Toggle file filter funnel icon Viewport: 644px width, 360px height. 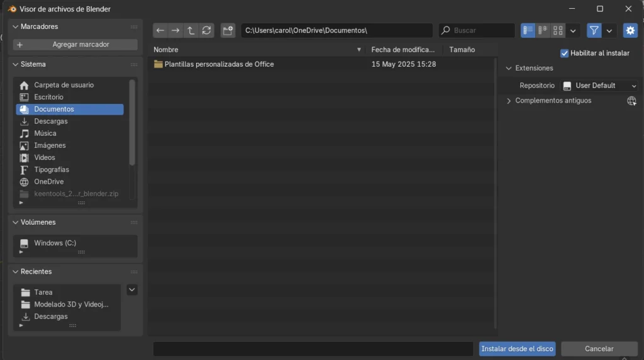coord(594,30)
